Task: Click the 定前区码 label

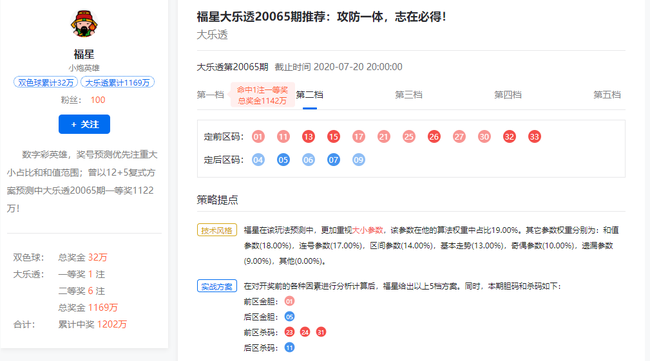Action: [x=224, y=137]
